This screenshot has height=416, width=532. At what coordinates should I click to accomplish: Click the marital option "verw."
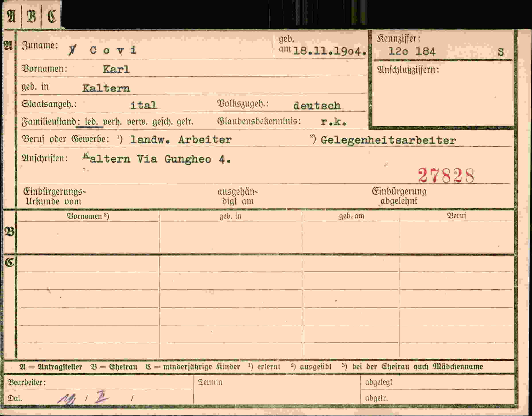pyautogui.click(x=137, y=122)
